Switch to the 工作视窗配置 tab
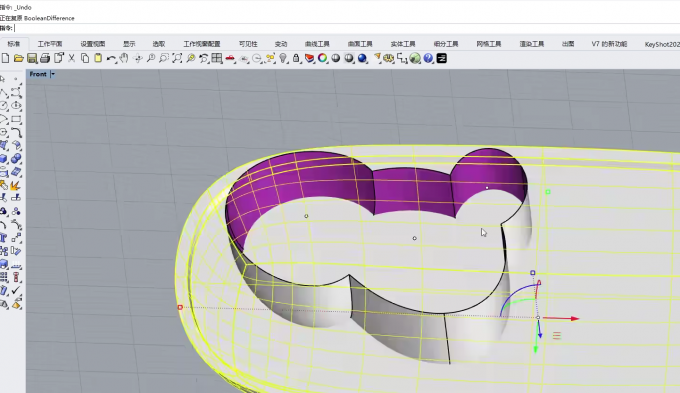Image resolution: width=680 pixels, height=393 pixels. (x=202, y=44)
